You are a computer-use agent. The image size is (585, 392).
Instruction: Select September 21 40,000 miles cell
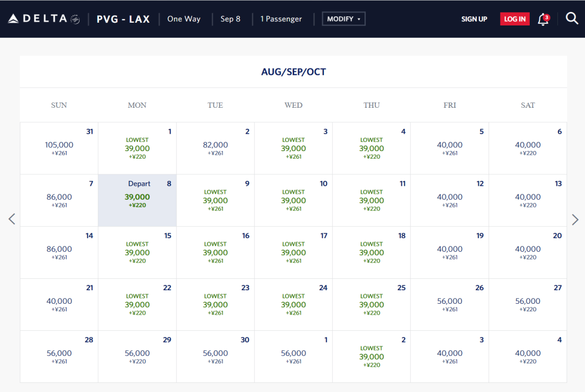pyautogui.click(x=59, y=304)
